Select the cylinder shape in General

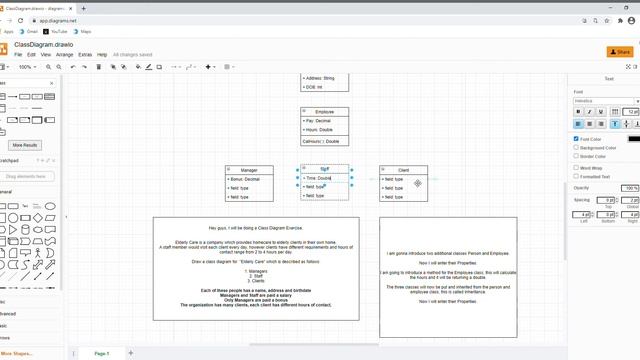pyautogui.click(x=25, y=229)
